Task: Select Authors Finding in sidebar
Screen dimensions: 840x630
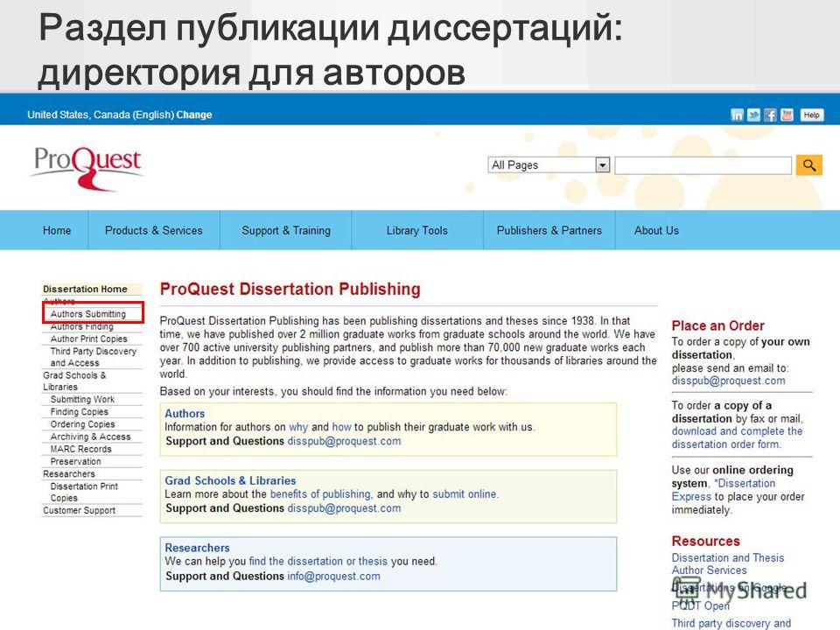Action: pyautogui.click(x=82, y=326)
